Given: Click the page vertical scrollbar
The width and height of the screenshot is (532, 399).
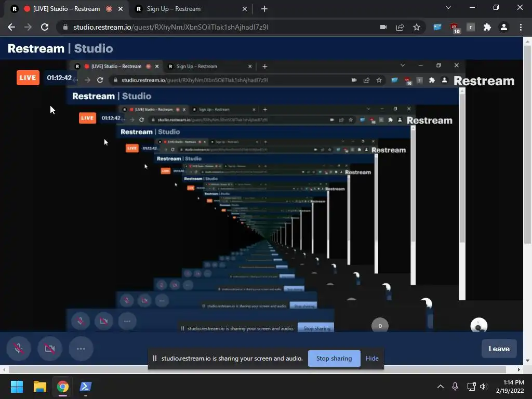Looking at the screenshot, I should tap(527, 144).
